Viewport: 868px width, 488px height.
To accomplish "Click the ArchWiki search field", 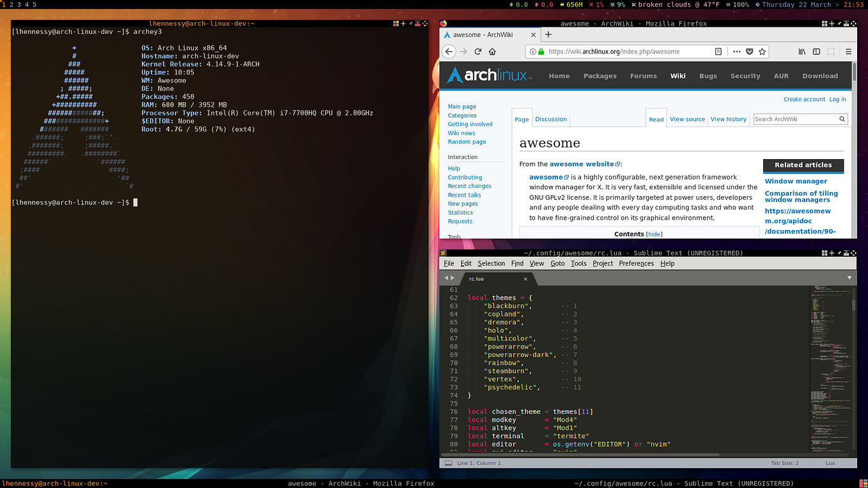I will [796, 119].
